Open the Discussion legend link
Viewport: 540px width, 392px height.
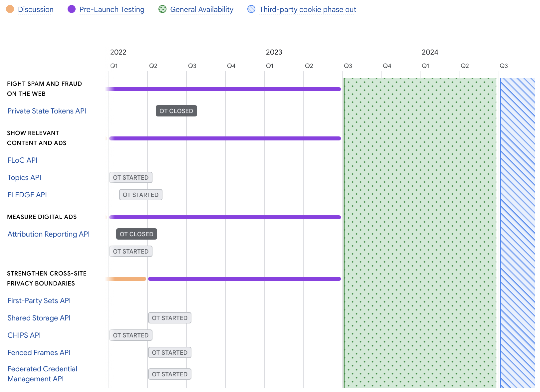pyautogui.click(x=36, y=10)
